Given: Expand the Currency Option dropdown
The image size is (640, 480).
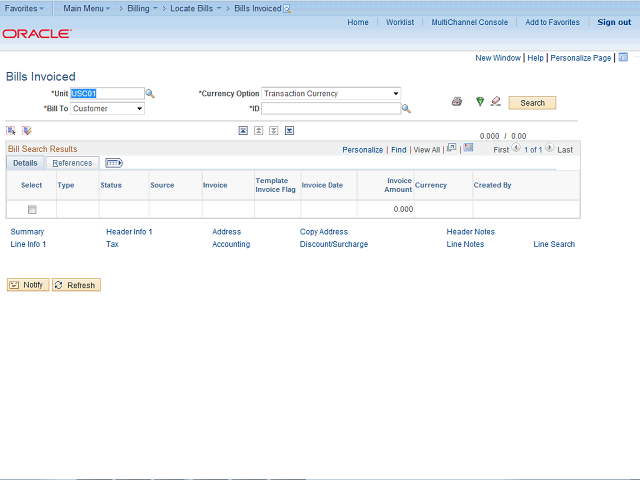Looking at the screenshot, I should click(x=331, y=94).
